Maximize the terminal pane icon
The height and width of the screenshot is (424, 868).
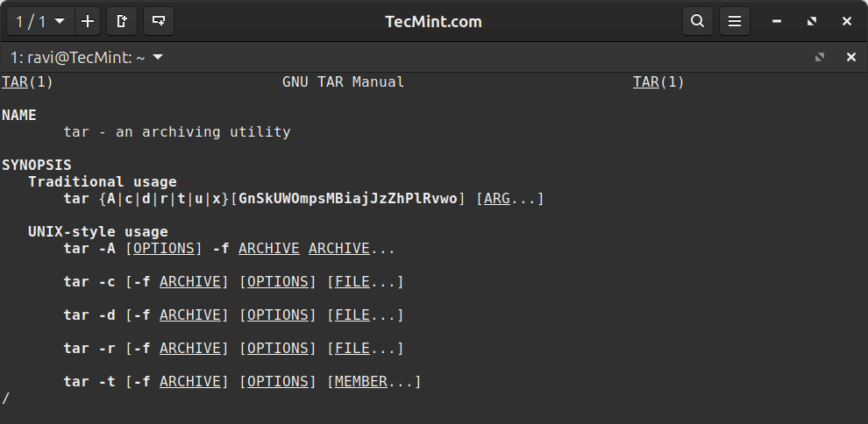819,57
